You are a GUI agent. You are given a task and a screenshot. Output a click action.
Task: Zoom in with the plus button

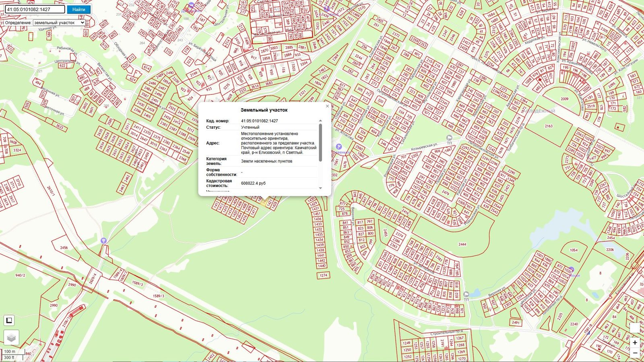point(635,343)
